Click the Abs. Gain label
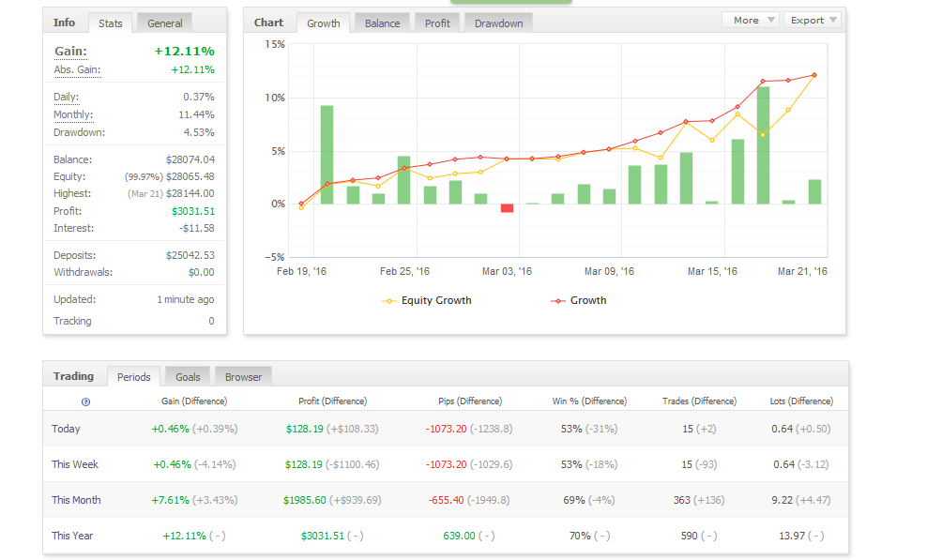Image resolution: width=927 pixels, height=560 pixels. point(78,69)
